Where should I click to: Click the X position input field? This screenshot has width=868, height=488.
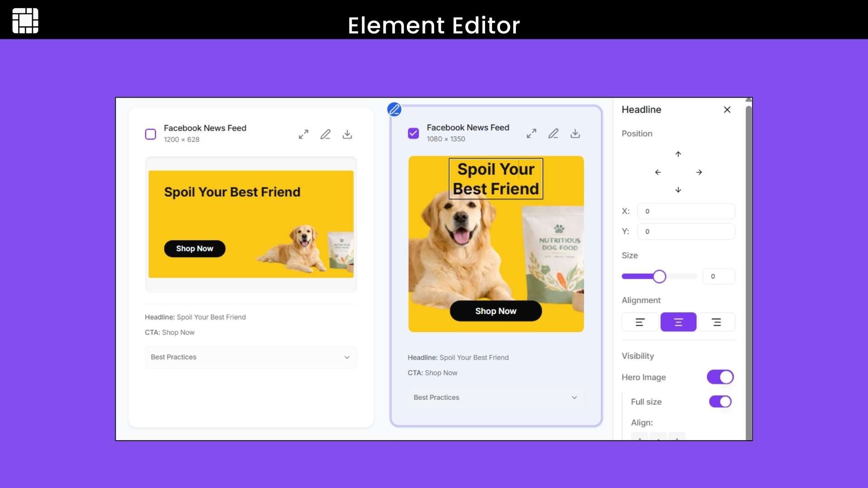(686, 211)
